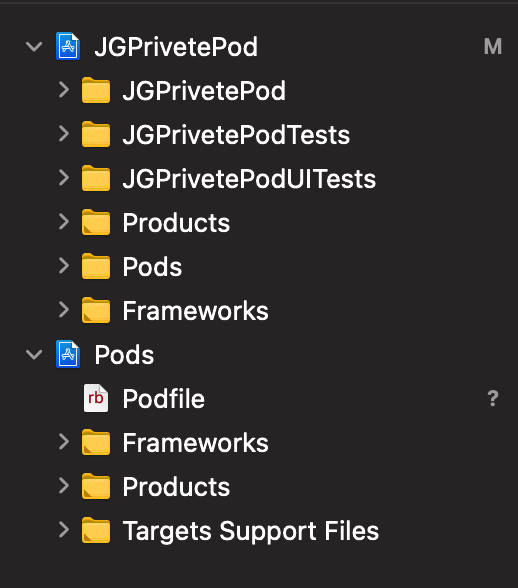Screen dimensions: 518x588
Task: Click the Targets Support Files folder icon
Action: click(96, 530)
